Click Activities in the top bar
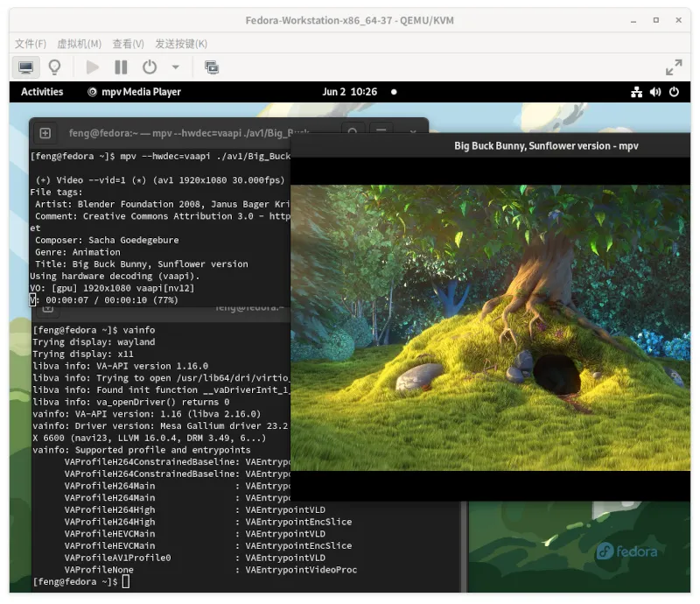 [x=40, y=92]
